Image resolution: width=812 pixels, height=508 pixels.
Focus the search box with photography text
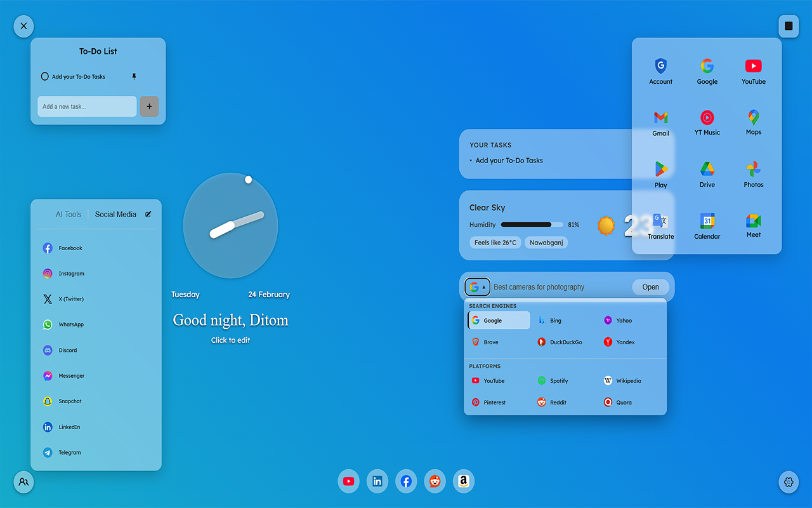point(561,287)
